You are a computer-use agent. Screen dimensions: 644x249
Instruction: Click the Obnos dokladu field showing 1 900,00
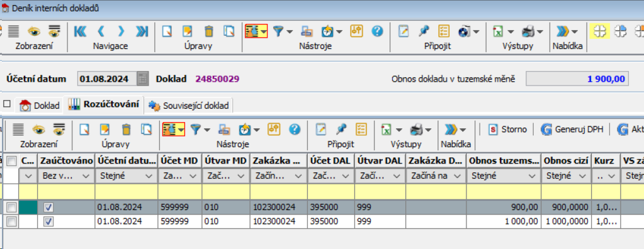(577, 79)
